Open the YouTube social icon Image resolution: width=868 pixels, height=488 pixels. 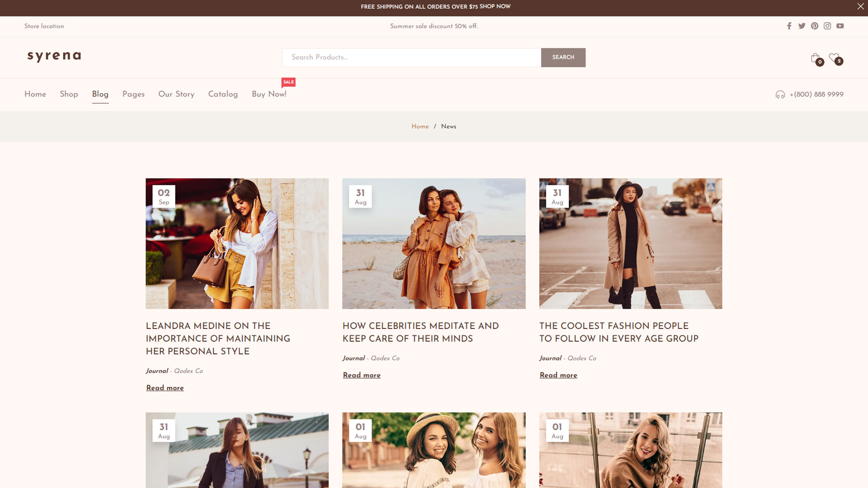(x=840, y=26)
